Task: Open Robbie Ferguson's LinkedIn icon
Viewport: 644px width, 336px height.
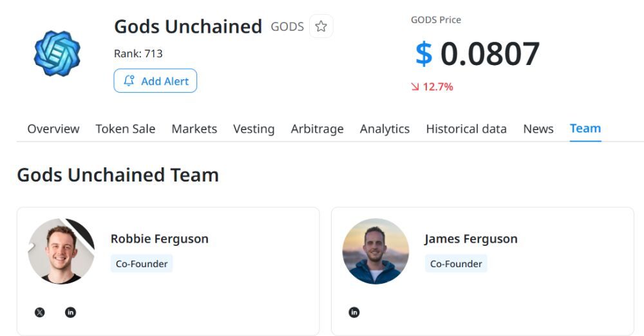Action: pos(71,312)
